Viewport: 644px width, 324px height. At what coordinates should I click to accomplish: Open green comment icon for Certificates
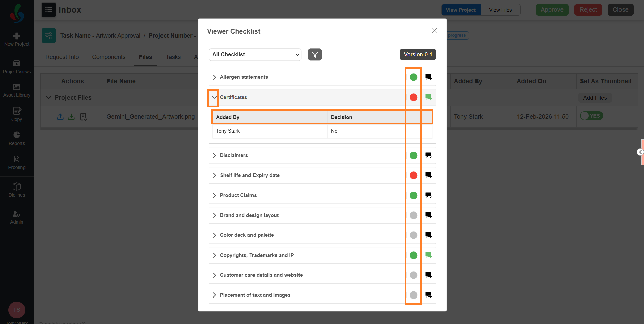[429, 97]
